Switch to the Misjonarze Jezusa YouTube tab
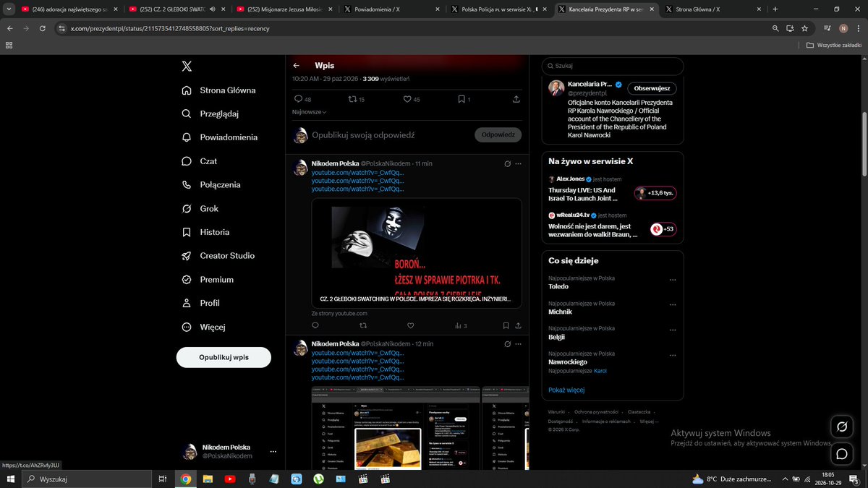This screenshot has height=488, width=868. coord(284,9)
